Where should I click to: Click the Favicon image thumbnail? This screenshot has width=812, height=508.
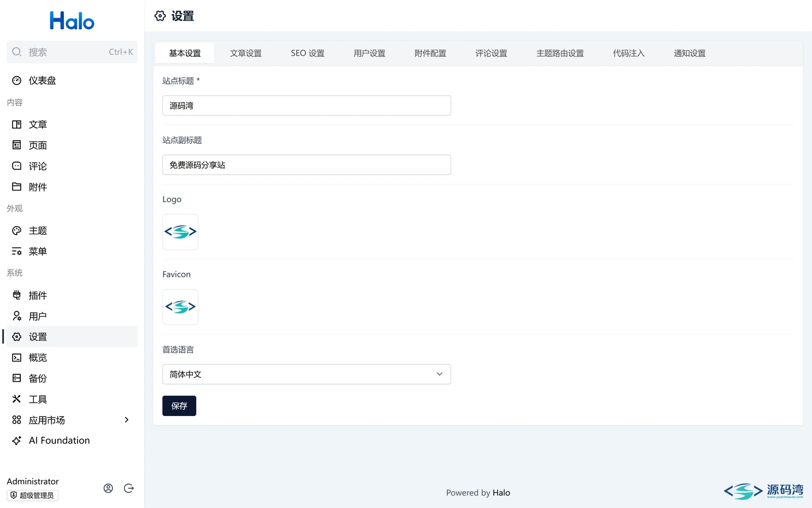point(180,307)
